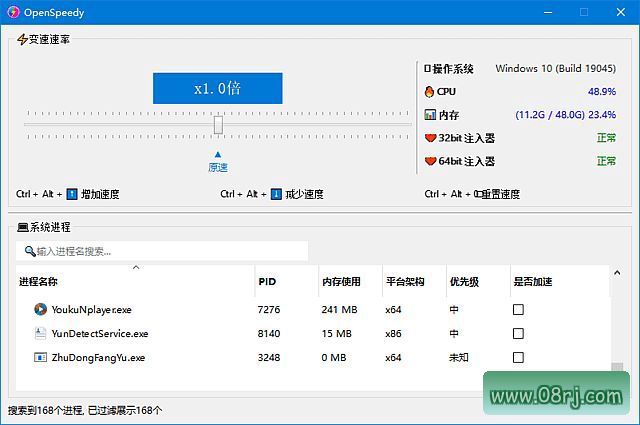Click the 64bit injector heart icon
Image resolution: width=640 pixels, height=425 pixels.
coord(430,161)
